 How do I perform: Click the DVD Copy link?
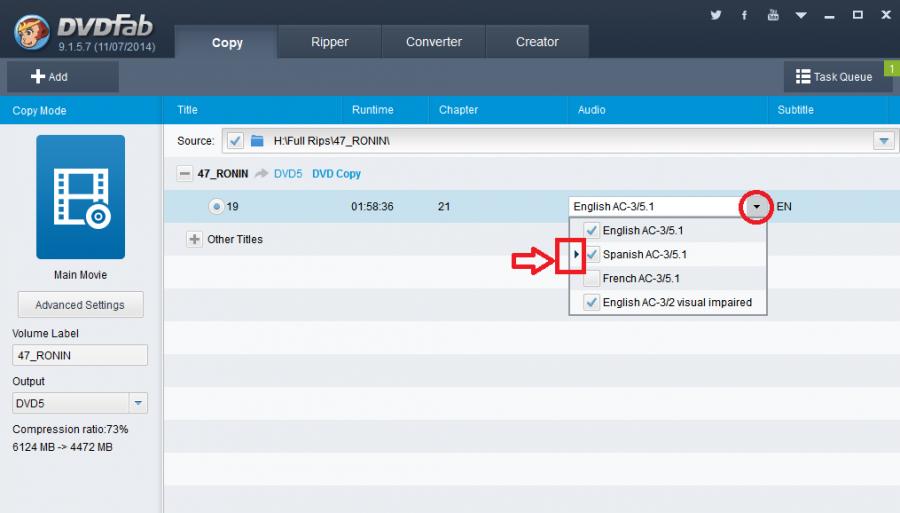pos(336,173)
